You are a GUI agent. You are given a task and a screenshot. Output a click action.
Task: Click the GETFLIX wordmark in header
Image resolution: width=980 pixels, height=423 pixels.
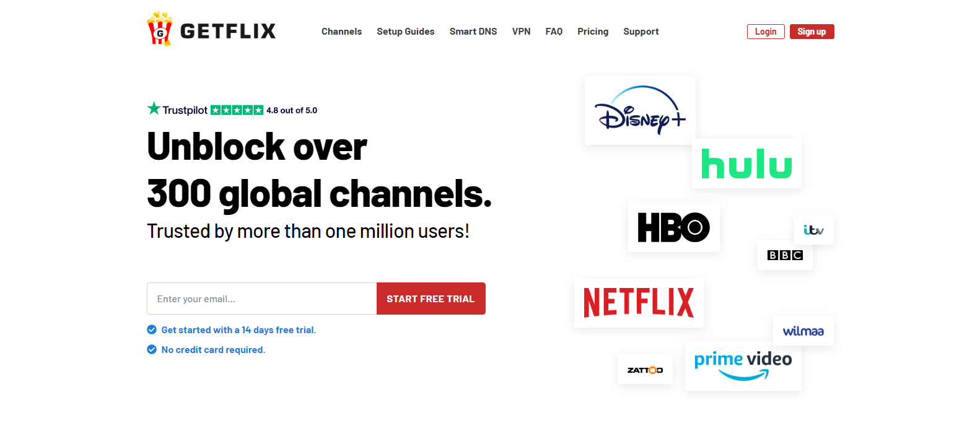click(x=228, y=31)
